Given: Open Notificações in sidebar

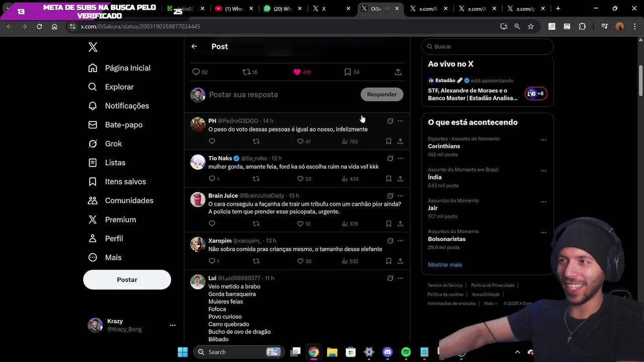Looking at the screenshot, I should pyautogui.click(x=119, y=106).
